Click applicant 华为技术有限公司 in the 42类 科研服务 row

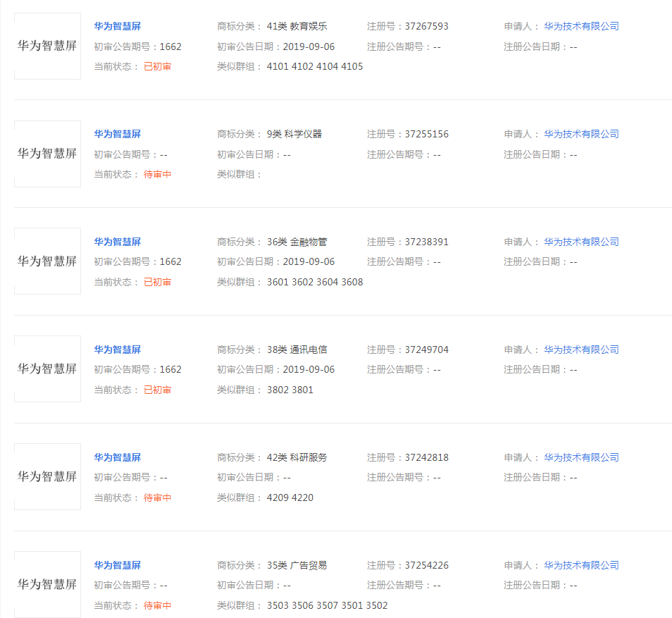(582, 457)
